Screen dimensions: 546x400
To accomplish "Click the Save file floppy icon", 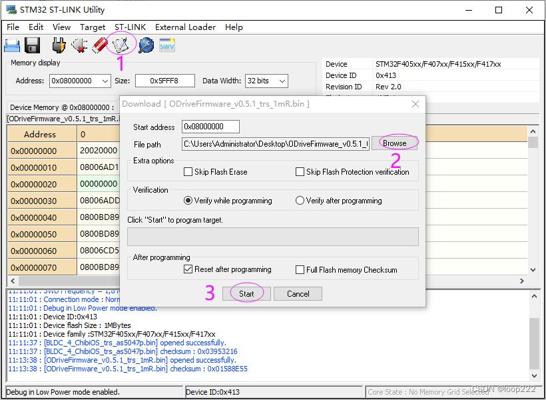I will (x=32, y=45).
